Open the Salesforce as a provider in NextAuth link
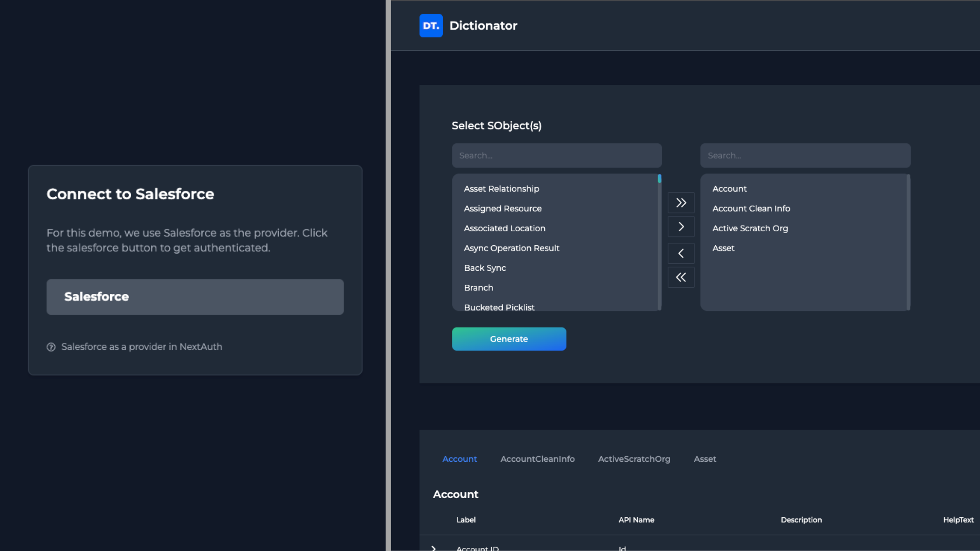This screenshot has height=551, width=980. pos(142,347)
